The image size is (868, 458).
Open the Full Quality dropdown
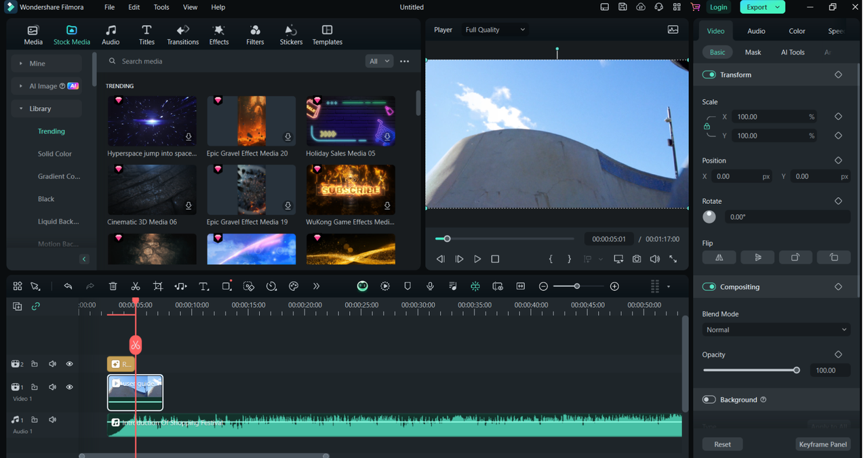(x=495, y=30)
